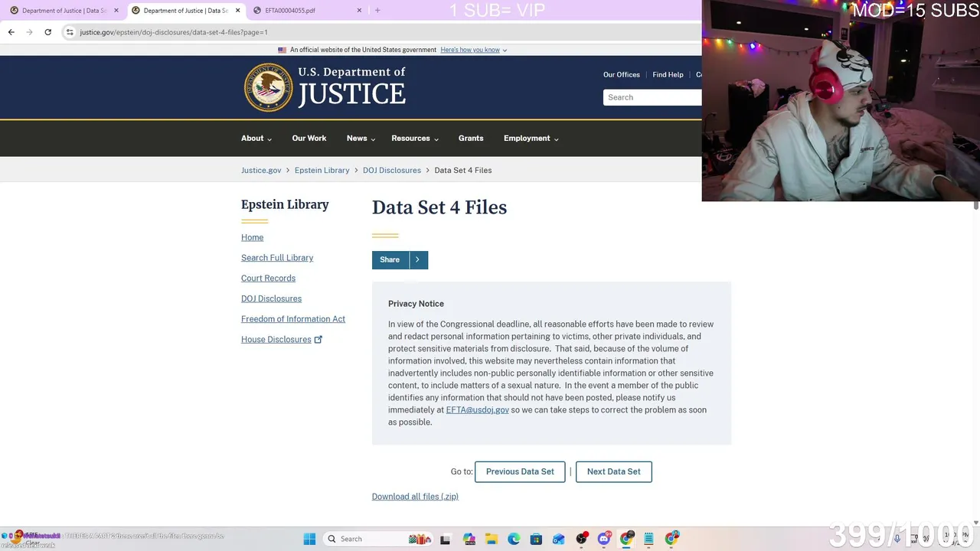Click DOJ Disclosures breadcrumb link
Image resolution: width=980 pixels, height=551 pixels.
click(x=392, y=171)
